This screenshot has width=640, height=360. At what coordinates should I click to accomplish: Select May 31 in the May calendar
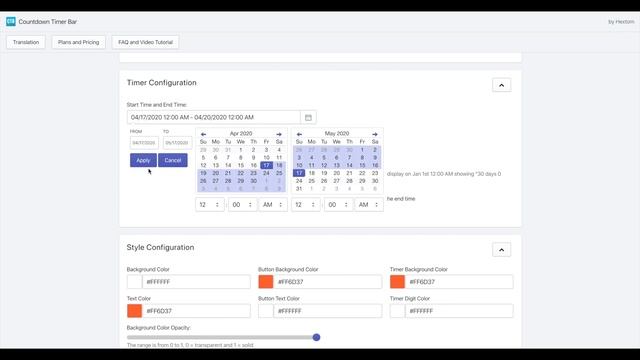pos(299,189)
